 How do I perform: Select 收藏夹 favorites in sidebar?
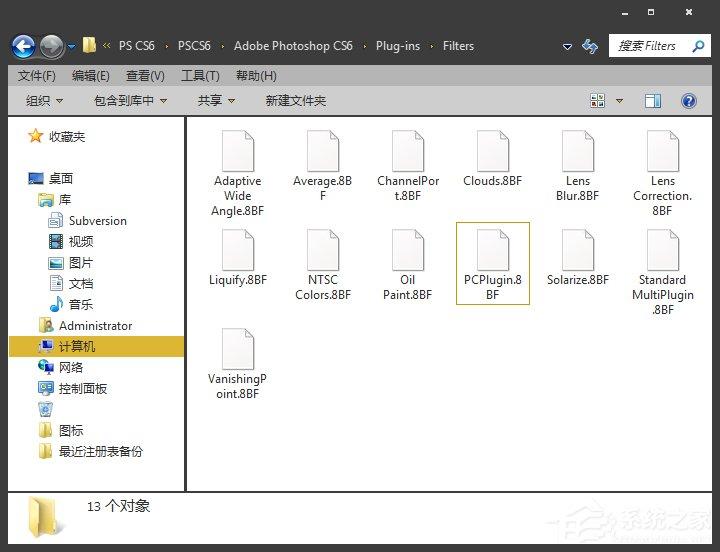[x=57, y=136]
